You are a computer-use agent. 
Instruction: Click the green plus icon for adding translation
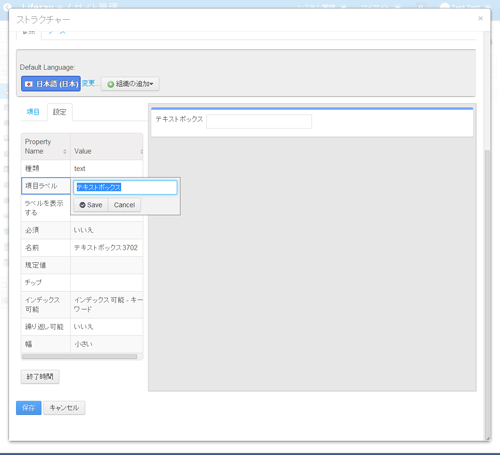[111, 84]
